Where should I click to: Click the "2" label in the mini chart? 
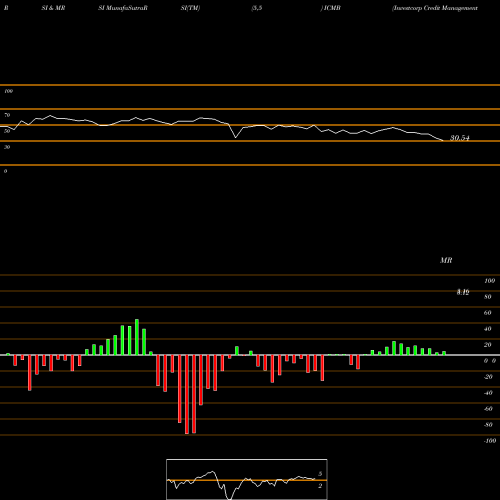click(320, 486)
